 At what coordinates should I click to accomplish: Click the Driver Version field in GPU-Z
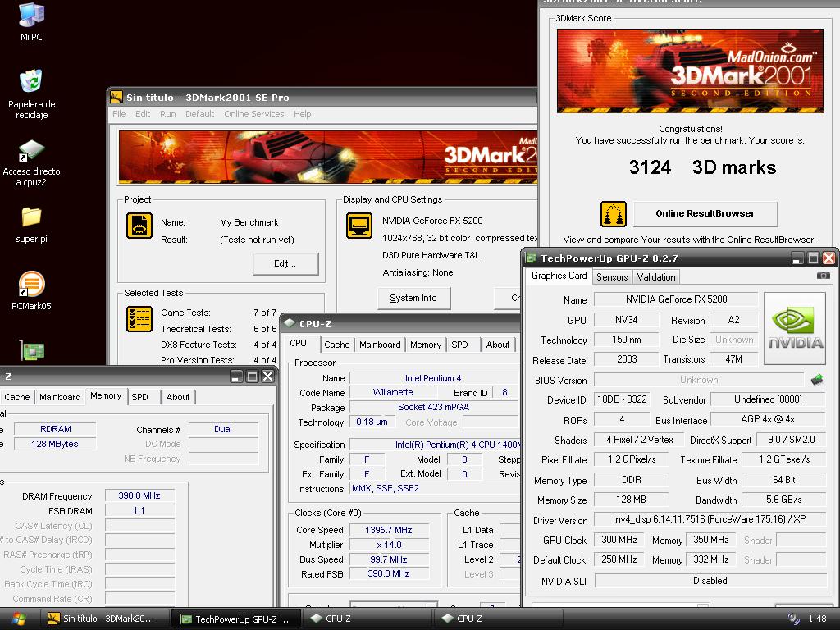coord(710,519)
